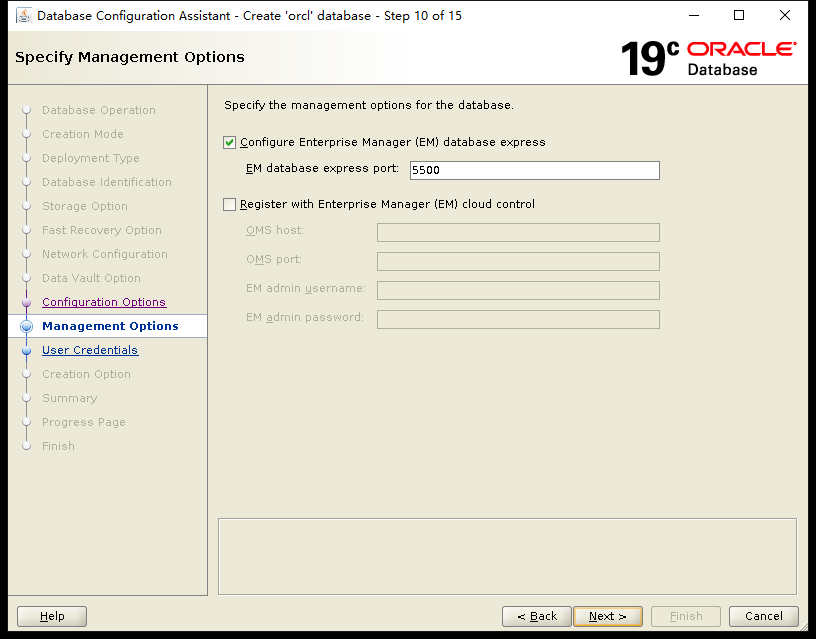Click the 'Finish' step in sidebar list
This screenshot has height=639, width=816.
pyautogui.click(x=58, y=446)
